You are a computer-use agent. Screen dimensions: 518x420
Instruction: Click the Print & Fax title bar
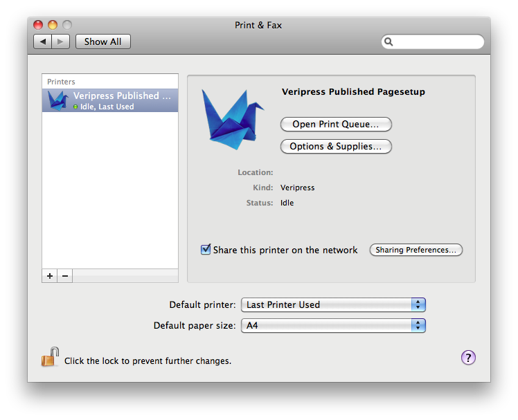coord(258,25)
